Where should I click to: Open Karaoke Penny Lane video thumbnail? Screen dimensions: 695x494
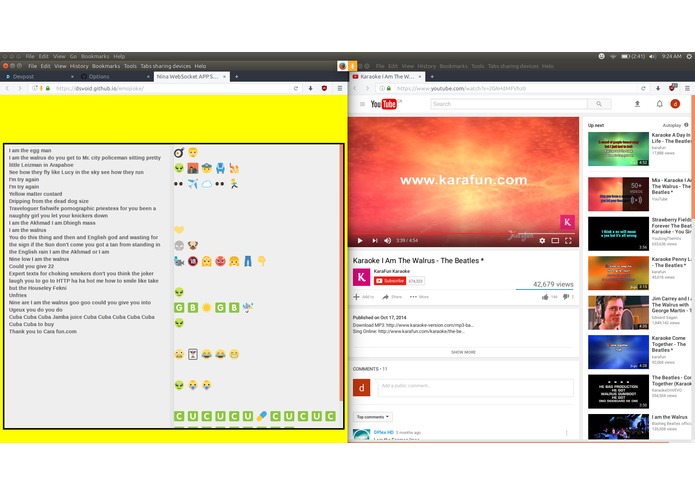(x=618, y=273)
